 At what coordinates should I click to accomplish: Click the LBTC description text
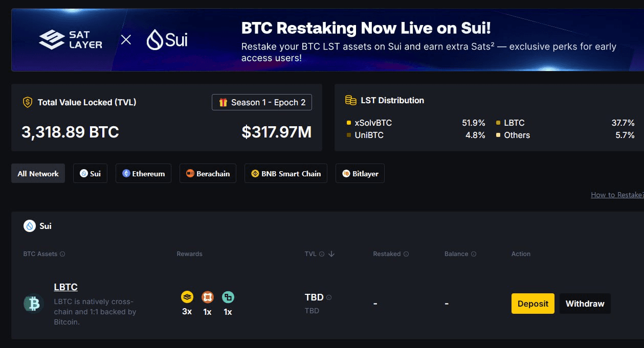[x=95, y=312]
